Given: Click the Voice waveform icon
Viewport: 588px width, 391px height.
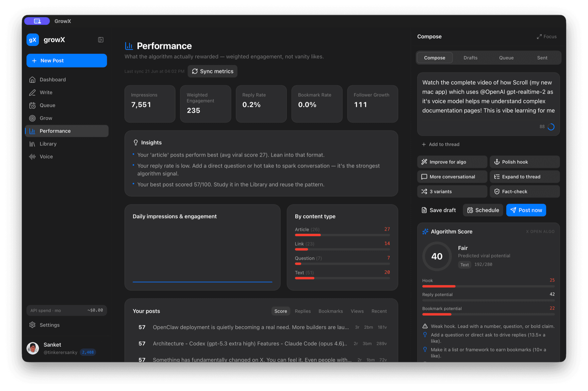Looking at the screenshot, I should tap(32, 157).
